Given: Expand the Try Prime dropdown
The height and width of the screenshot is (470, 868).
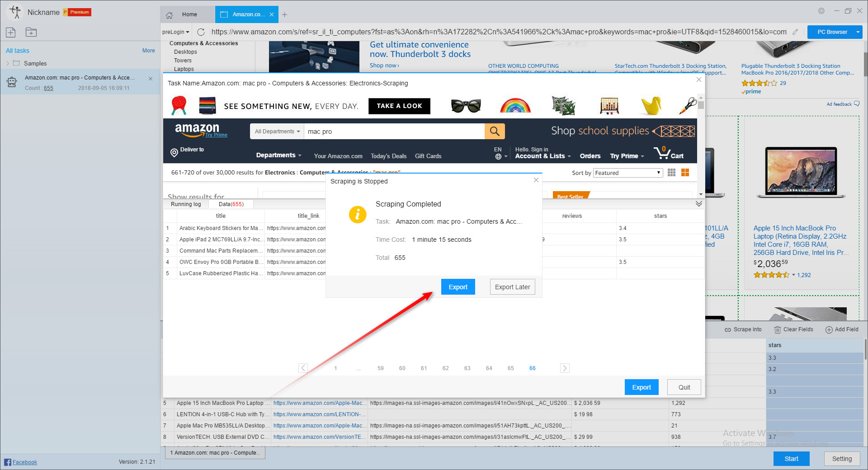Looking at the screenshot, I should click(627, 156).
